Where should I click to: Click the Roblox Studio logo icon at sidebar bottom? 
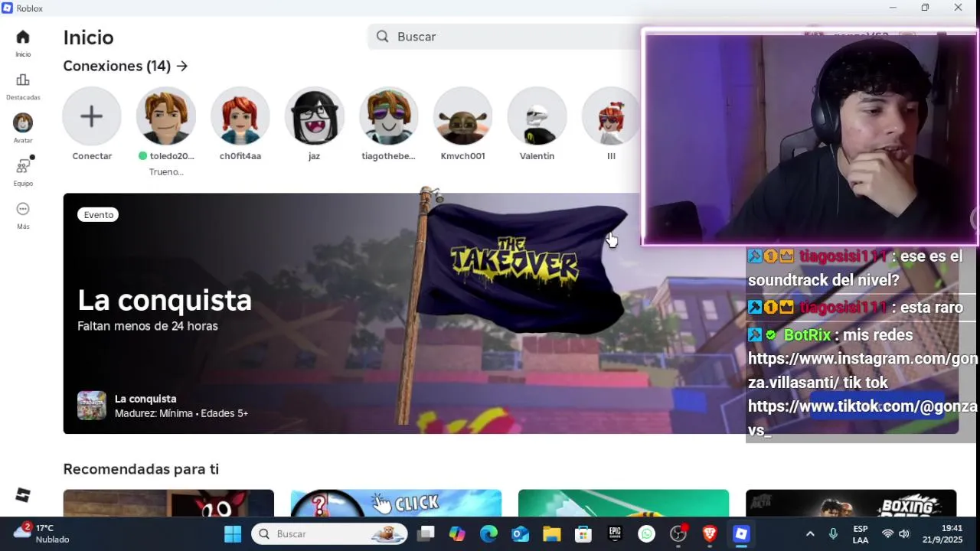point(23,495)
